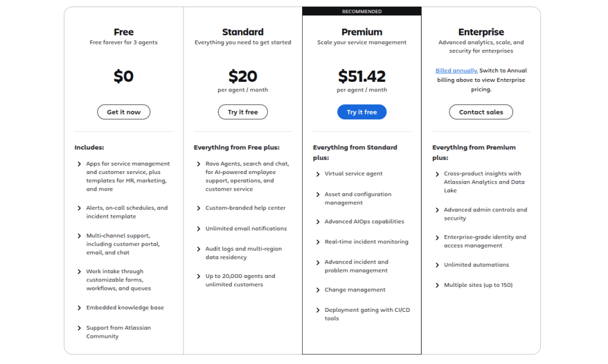
Task: Expand the "Embedded knowledge base" feature chevron
Action: coord(78,307)
